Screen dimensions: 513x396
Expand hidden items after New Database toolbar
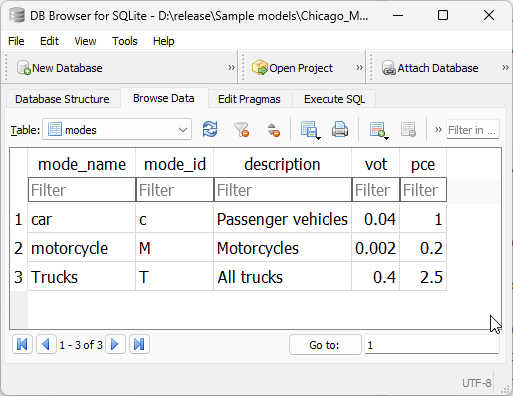(x=231, y=68)
